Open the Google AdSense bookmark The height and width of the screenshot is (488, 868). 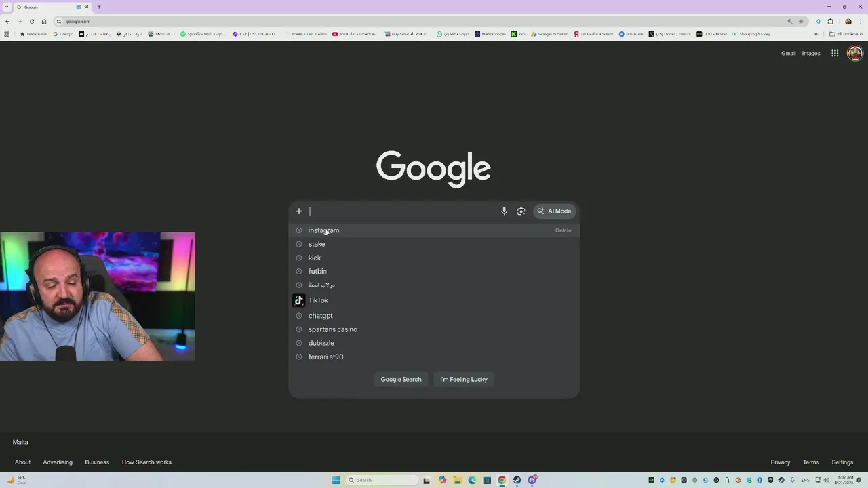pos(549,34)
